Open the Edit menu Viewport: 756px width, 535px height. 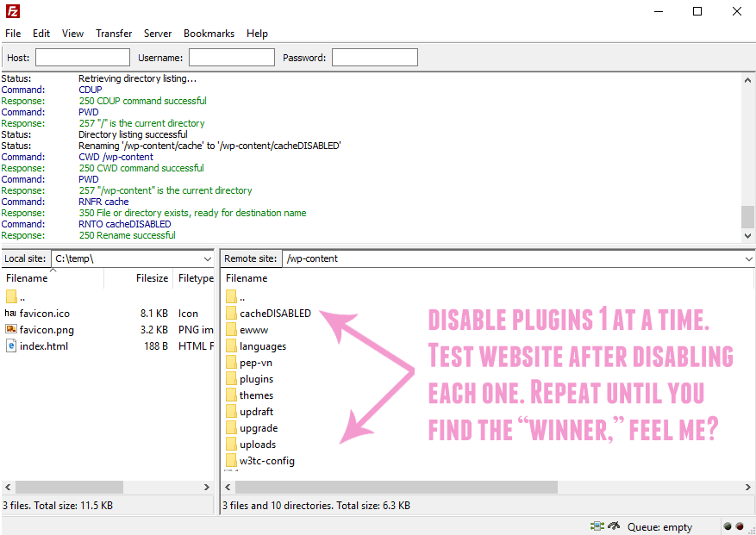pos(41,34)
